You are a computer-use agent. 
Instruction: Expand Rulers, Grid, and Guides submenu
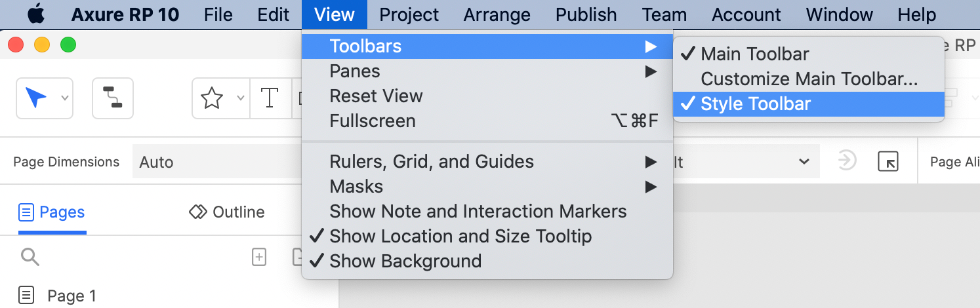pyautogui.click(x=487, y=161)
